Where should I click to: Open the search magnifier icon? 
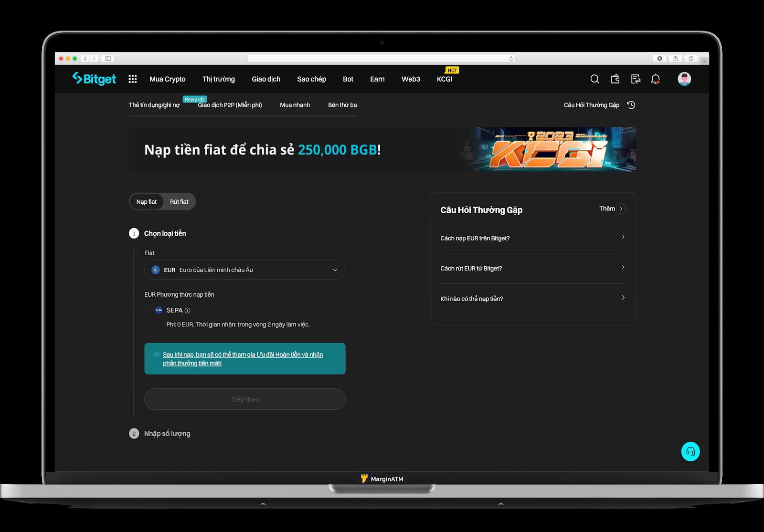[x=595, y=79]
